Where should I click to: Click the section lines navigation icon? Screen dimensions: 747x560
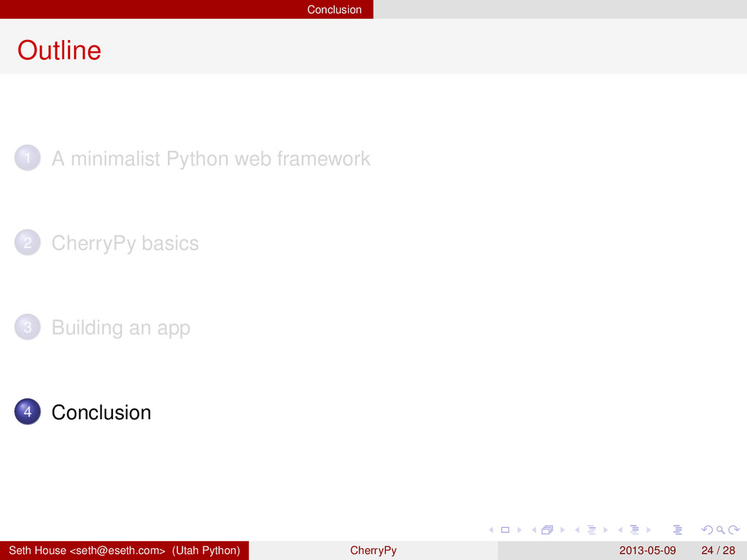[x=635, y=530]
